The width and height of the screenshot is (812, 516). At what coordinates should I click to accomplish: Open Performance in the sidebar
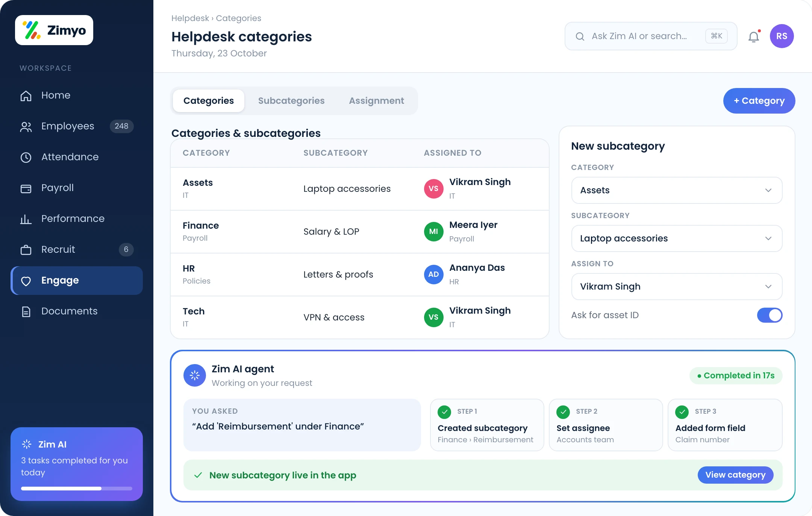pyautogui.click(x=77, y=219)
